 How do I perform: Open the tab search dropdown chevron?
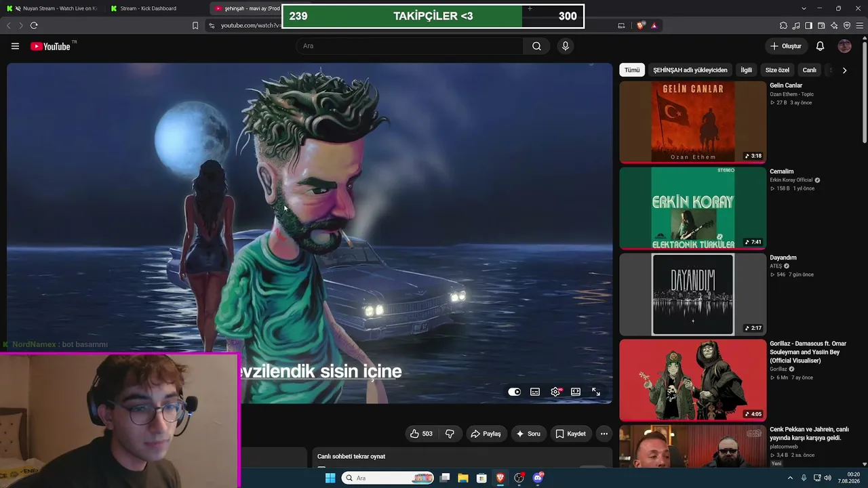[x=804, y=8]
